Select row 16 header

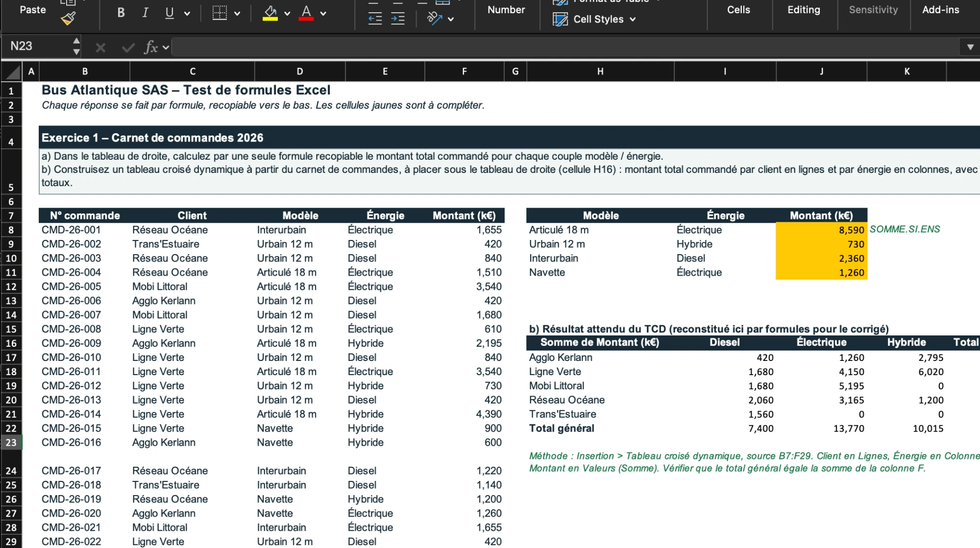pos(11,343)
